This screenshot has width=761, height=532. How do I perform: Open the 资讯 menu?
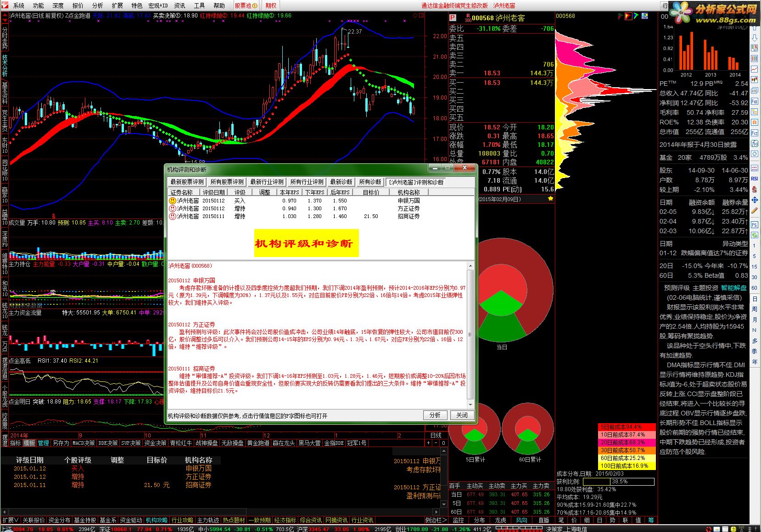point(179,6)
